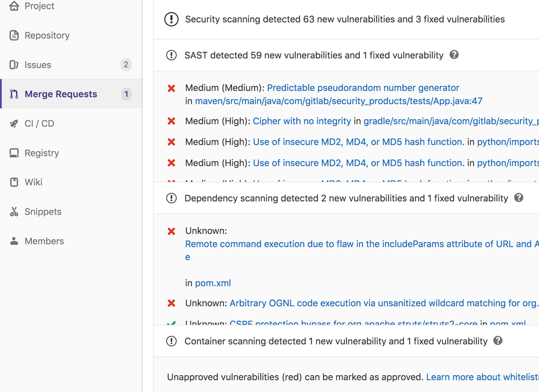The image size is (539, 392).
Task: Open the Cipher with no integrity vulnerability
Action: click(x=301, y=121)
